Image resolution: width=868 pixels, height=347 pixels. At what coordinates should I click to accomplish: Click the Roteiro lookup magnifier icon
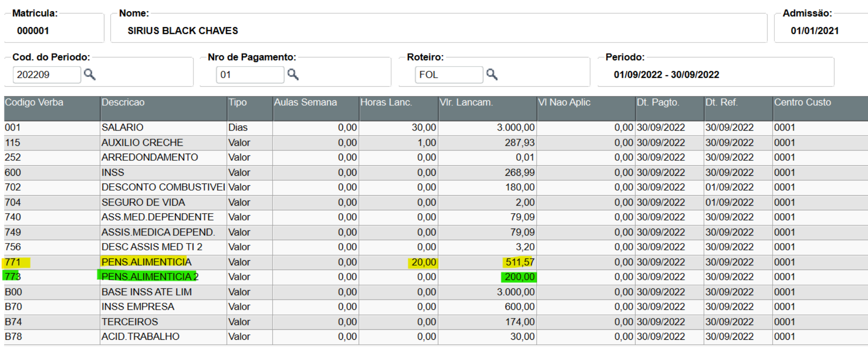coord(492,74)
